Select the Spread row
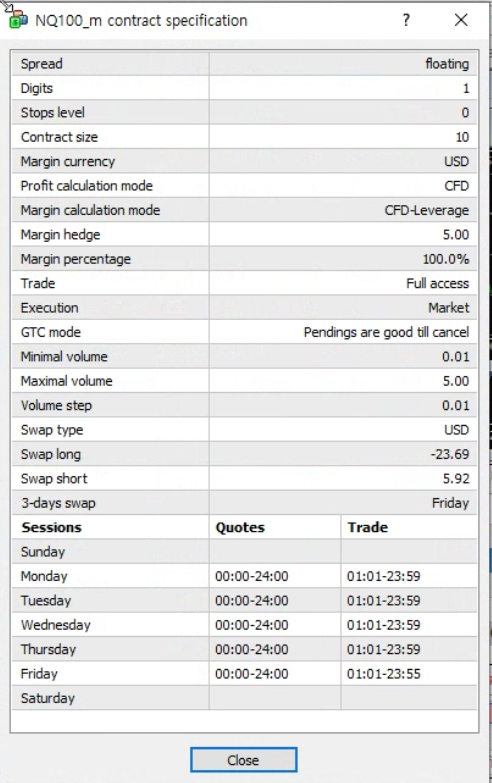 point(244,64)
